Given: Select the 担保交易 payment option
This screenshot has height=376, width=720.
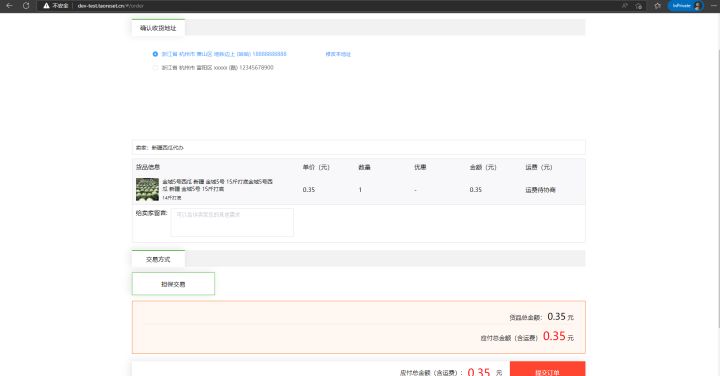Looking at the screenshot, I should click(173, 284).
